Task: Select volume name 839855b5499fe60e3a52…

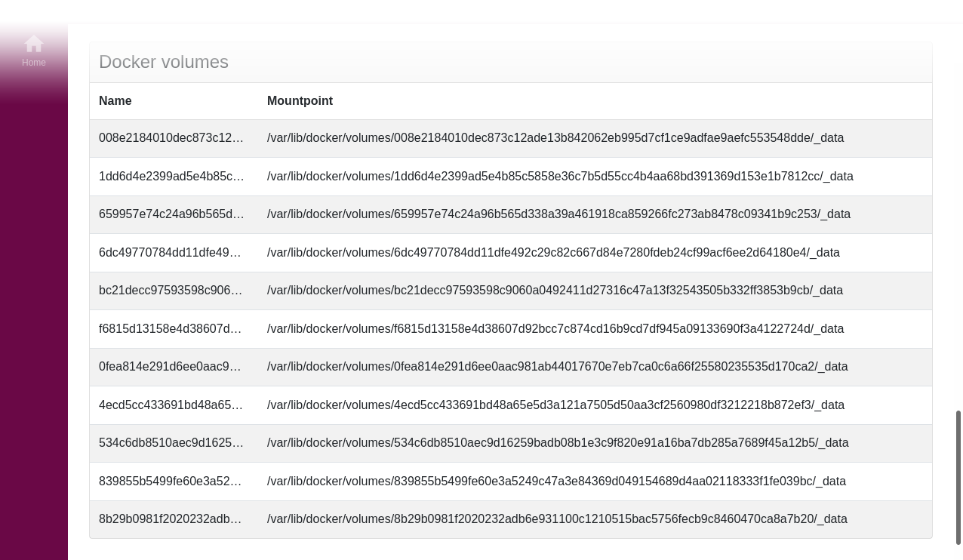Action: (171, 482)
